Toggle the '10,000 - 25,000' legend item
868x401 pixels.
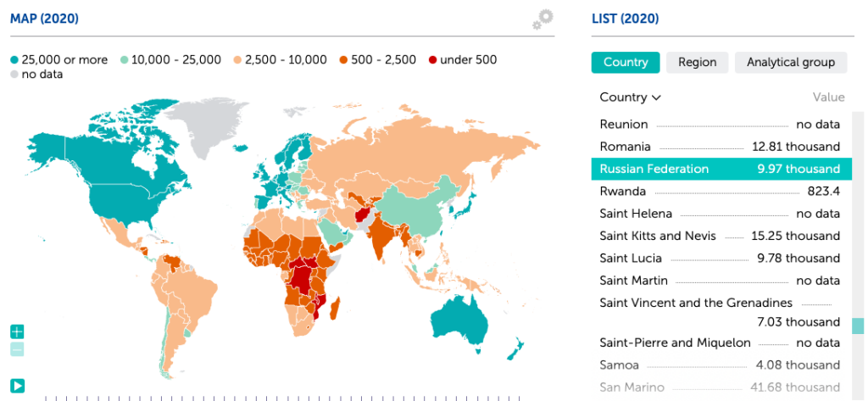click(170, 59)
